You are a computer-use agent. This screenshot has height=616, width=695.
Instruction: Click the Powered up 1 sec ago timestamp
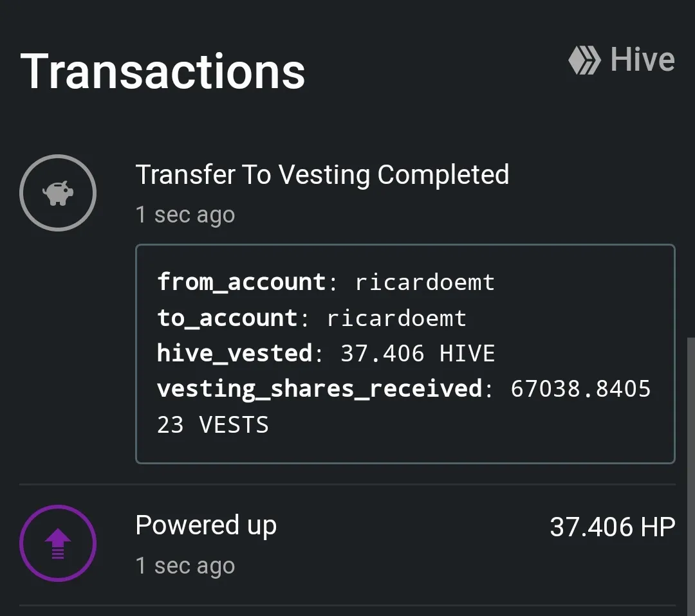point(185,565)
